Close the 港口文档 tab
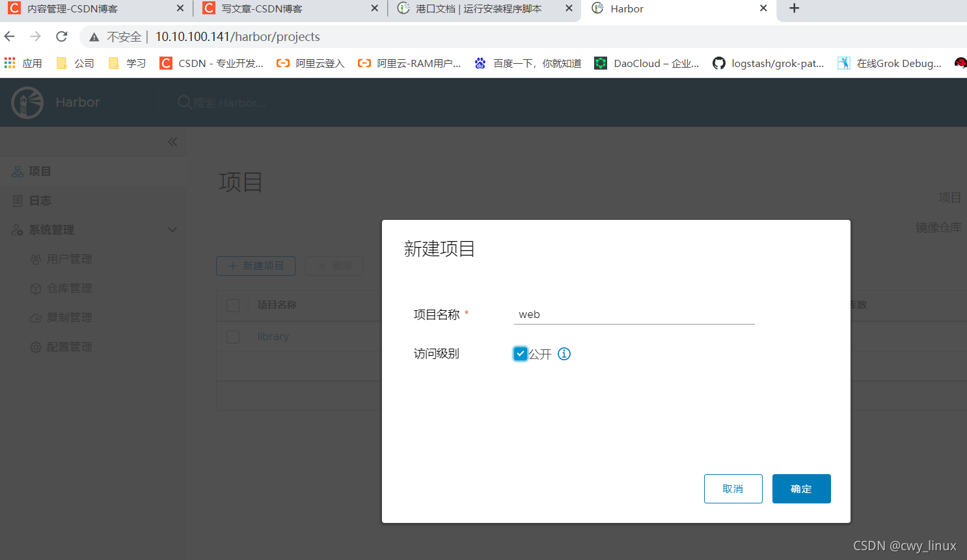This screenshot has height=560, width=967. [x=569, y=8]
